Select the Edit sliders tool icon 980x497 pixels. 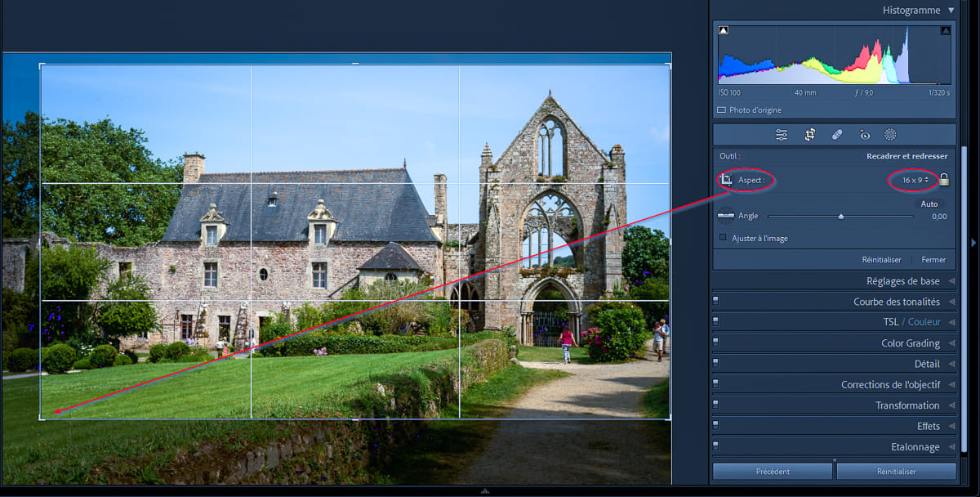pos(782,135)
